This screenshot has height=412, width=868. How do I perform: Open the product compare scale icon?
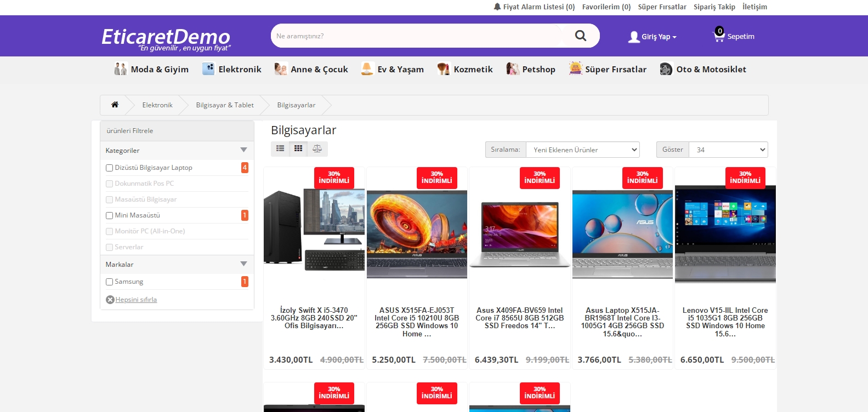317,148
